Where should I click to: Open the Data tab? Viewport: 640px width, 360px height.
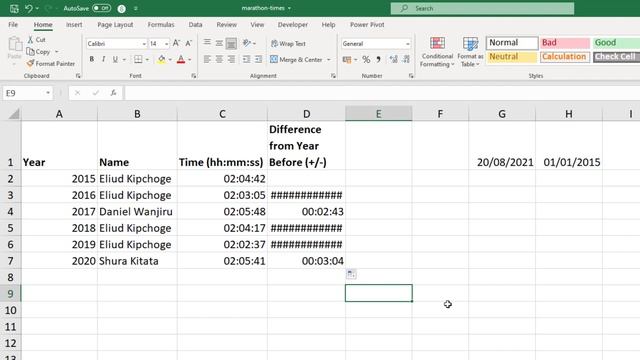(x=195, y=24)
